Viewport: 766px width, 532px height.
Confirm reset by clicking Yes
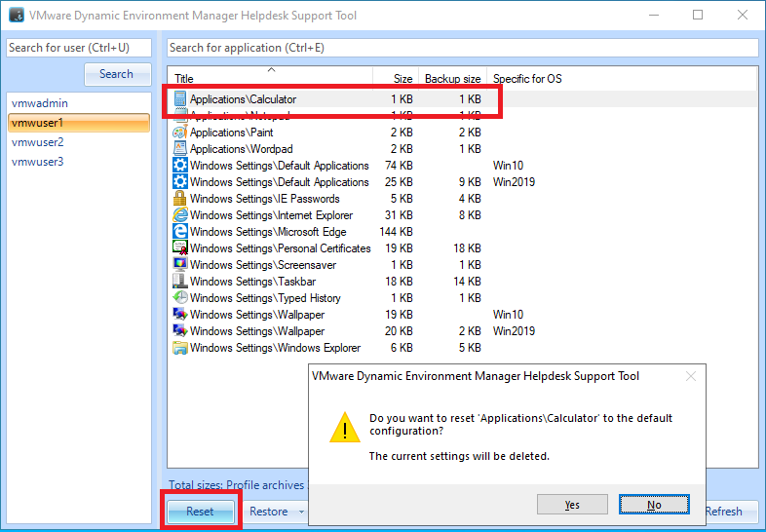(572, 505)
